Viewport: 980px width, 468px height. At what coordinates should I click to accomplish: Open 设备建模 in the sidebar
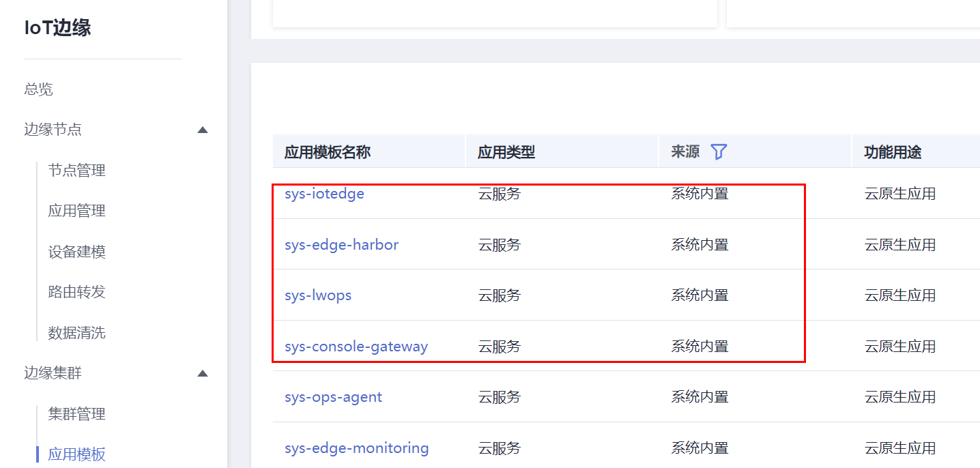click(x=76, y=252)
